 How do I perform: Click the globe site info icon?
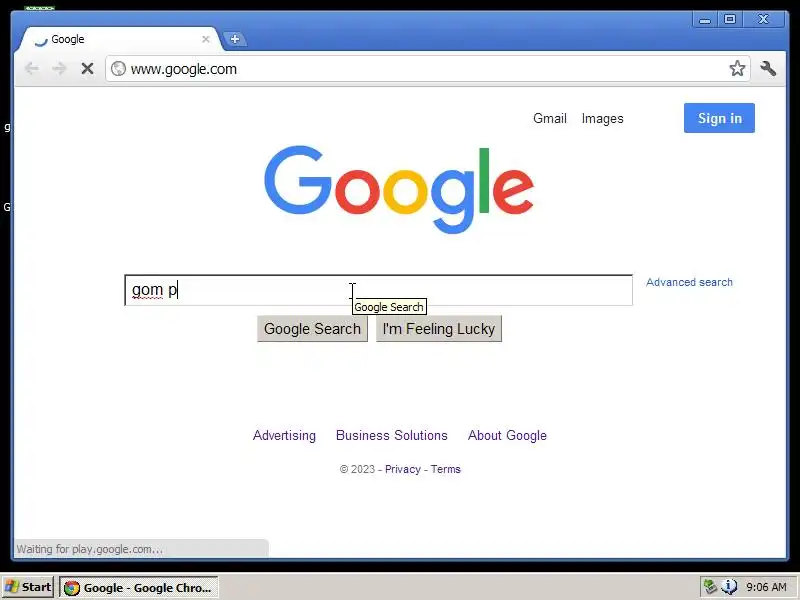pos(118,68)
